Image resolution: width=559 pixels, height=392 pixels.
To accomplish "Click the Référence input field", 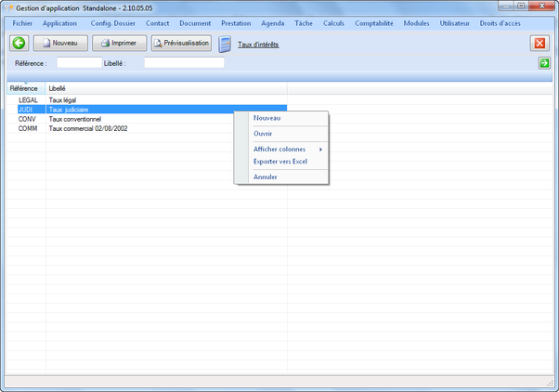I will point(79,63).
